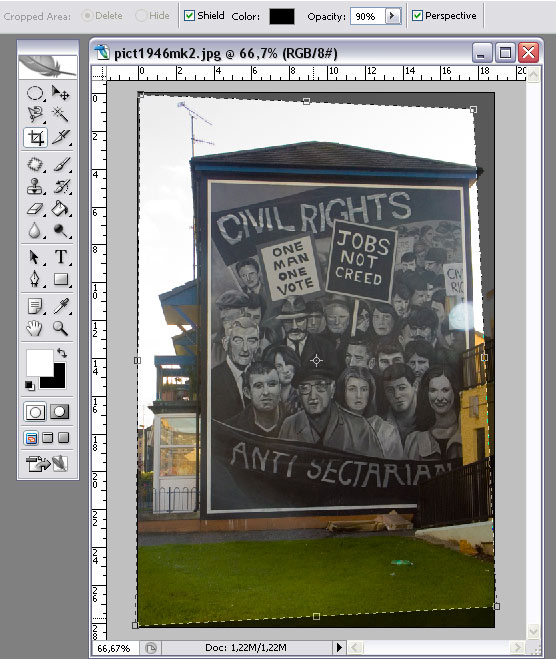Click the status bar round icon
The height and width of the screenshot is (659, 556).
[150, 648]
